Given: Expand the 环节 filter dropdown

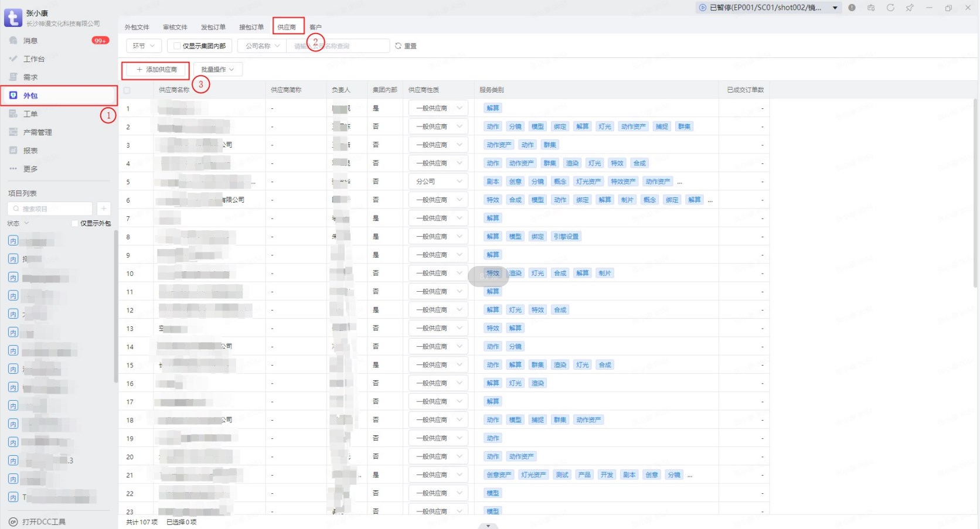Looking at the screenshot, I should click(x=144, y=46).
